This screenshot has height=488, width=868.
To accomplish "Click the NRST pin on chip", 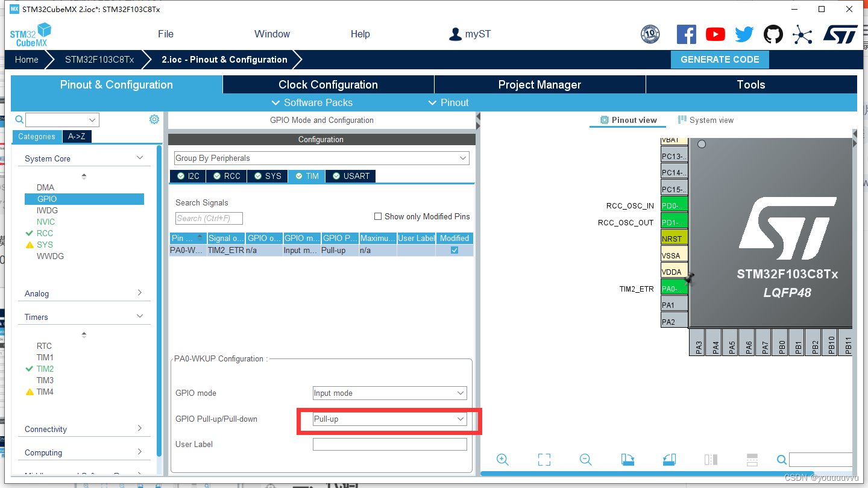I will (x=674, y=239).
